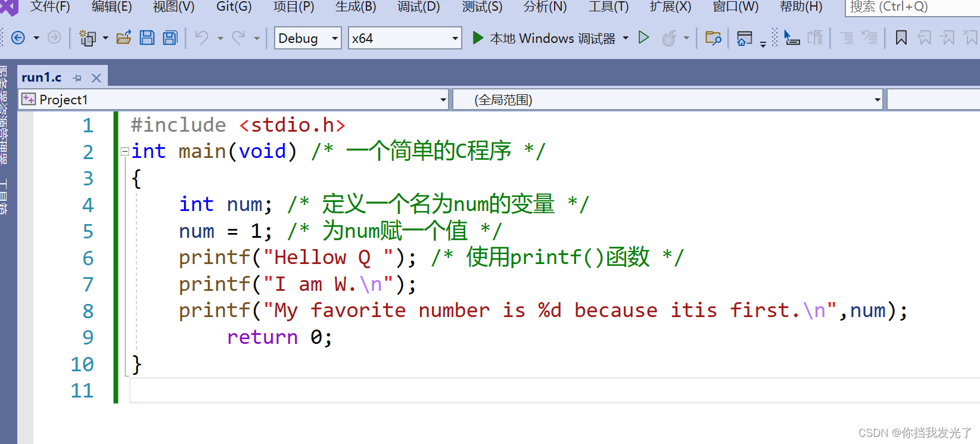980x444 pixels.
Task: Open the 生成(B) menu
Action: point(355,7)
